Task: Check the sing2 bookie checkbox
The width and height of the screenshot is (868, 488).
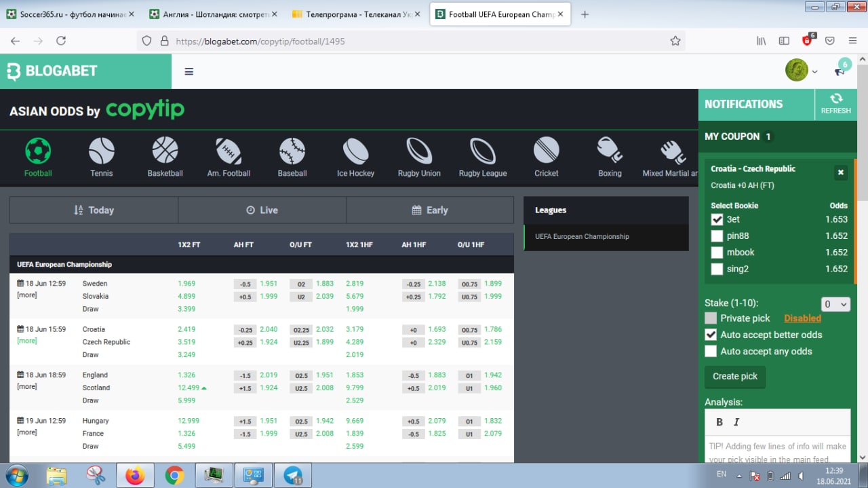Action: pos(717,269)
